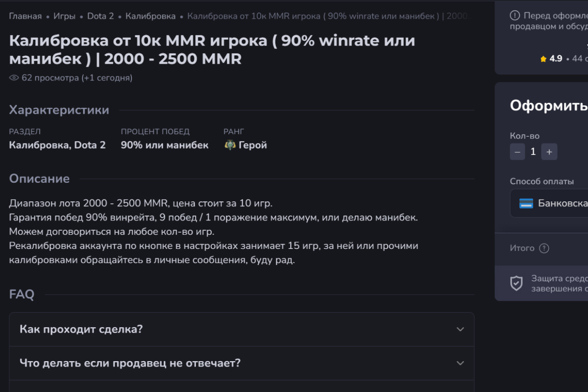This screenshot has width=588, height=392.
Task: Decrease quantity with the minus button
Action: click(517, 152)
